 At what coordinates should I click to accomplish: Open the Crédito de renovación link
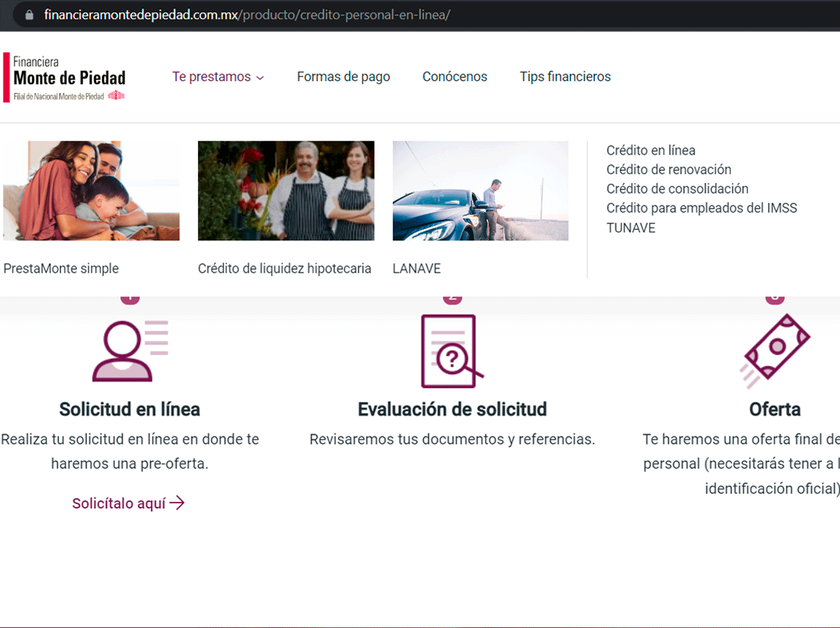tap(669, 169)
